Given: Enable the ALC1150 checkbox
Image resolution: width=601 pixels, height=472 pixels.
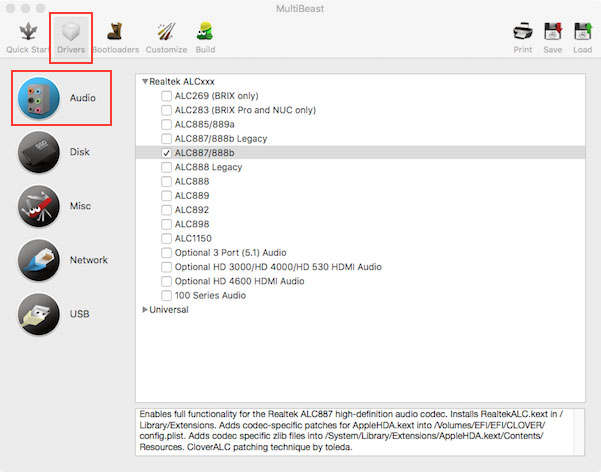Looking at the screenshot, I should point(166,238).
